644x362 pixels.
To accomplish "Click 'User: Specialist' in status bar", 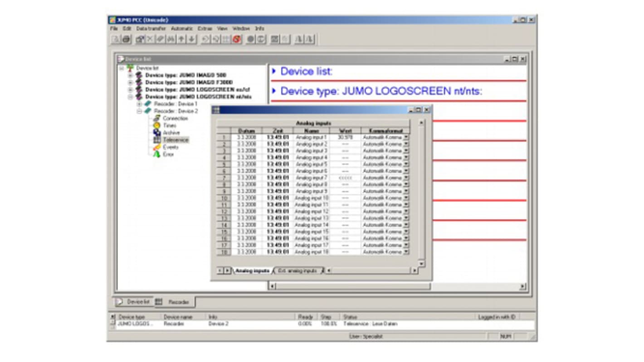I will pyautogui.click(x=366, y=337).
